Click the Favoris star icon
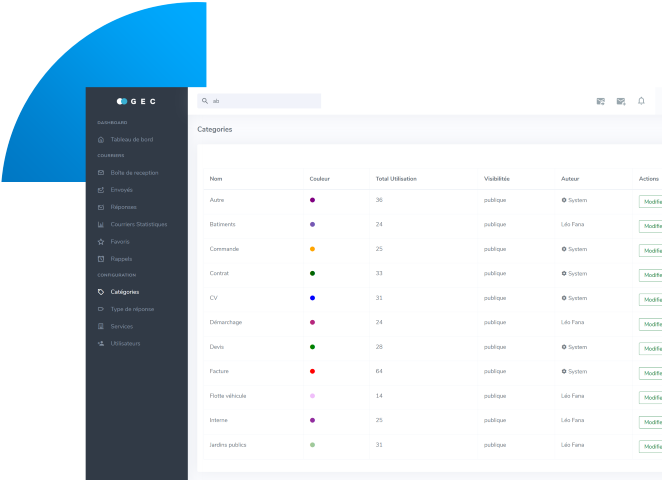Viewport: 662px width, 480px height. tap(101, 242)
